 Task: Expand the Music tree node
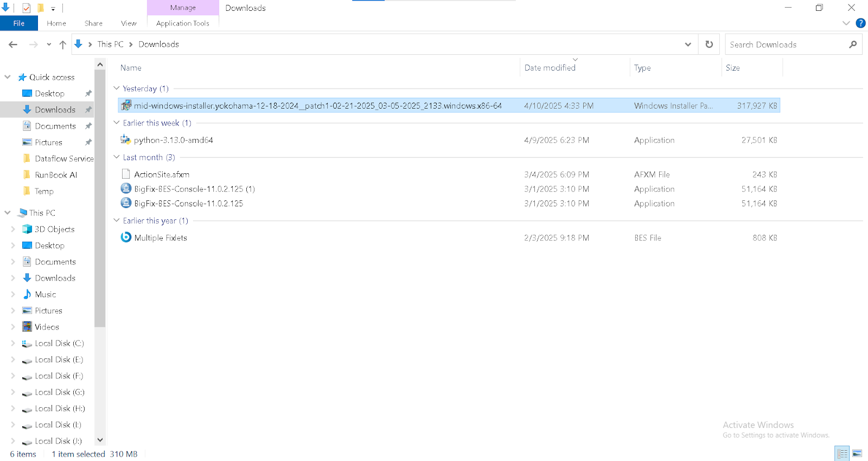13,294
